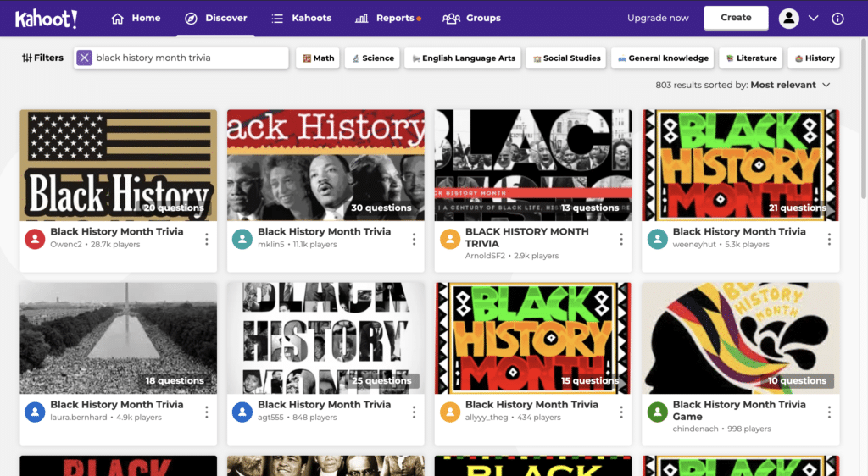The width and height of the screenshot is (868, 476).
Task: Open the chindenach 10 questions thumbnail
Action: click(741, 338)
